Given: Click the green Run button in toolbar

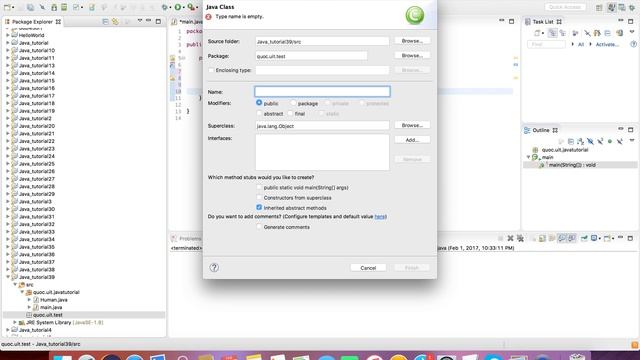Looking at the screenshot, I should coord(178,7).
